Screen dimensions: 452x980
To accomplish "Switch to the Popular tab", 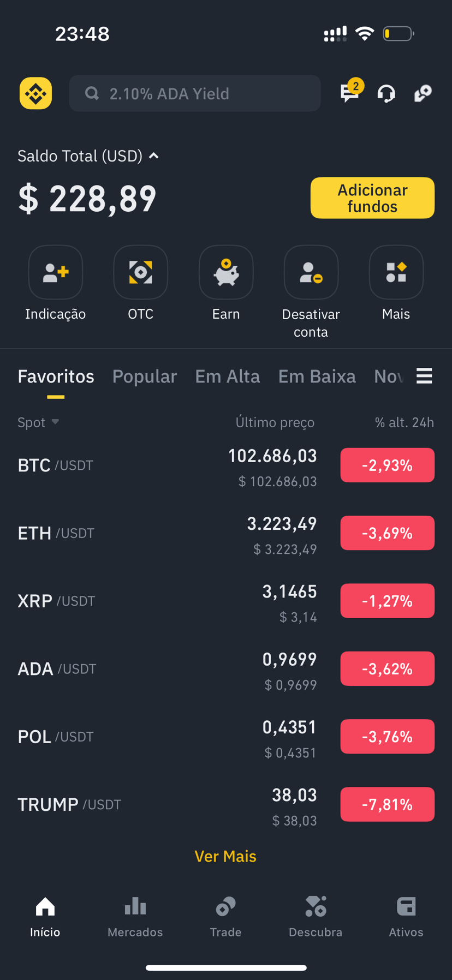I will click(145, 377).
